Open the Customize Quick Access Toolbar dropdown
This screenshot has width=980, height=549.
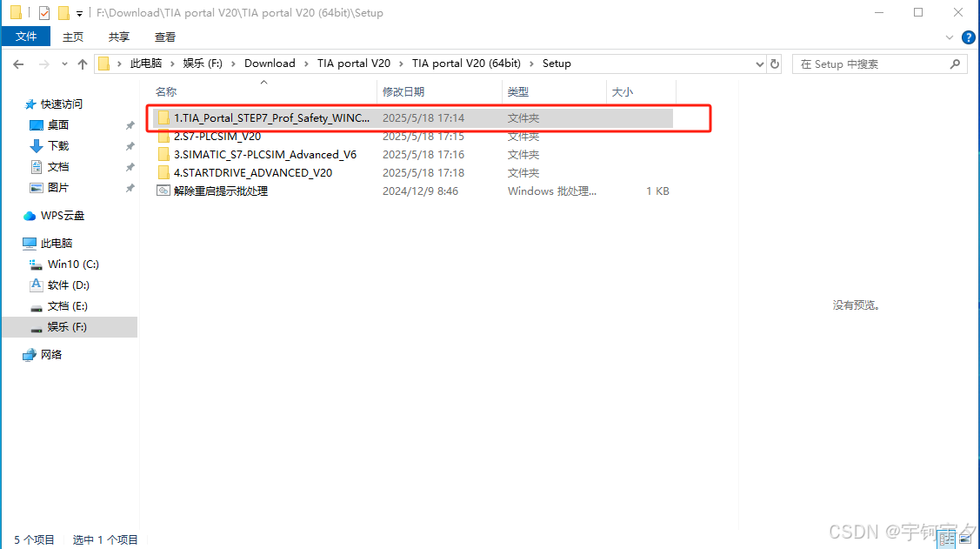click(x=79, y=13)
